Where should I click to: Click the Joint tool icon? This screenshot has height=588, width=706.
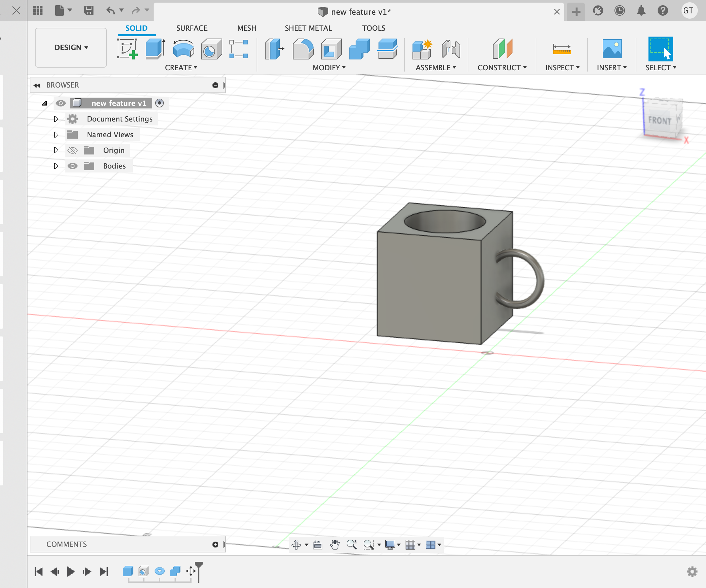click(451, 49)
